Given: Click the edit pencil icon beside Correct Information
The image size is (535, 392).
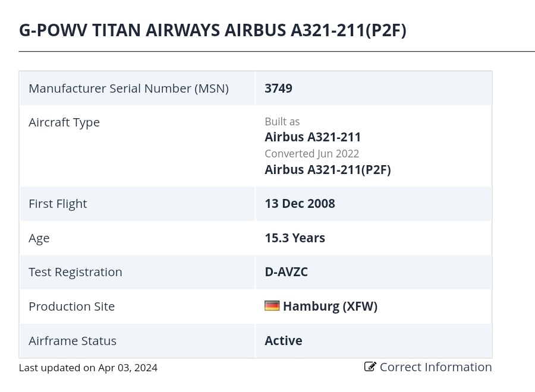Looking at the screenshot, I should pyautogui.click(x=370, y=367).
